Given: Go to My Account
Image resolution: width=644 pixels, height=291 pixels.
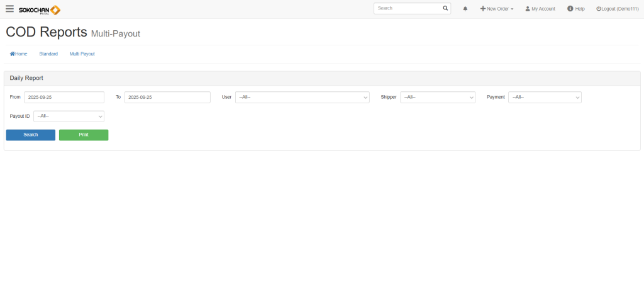Looking at the screenshot, I should point(540,9).
